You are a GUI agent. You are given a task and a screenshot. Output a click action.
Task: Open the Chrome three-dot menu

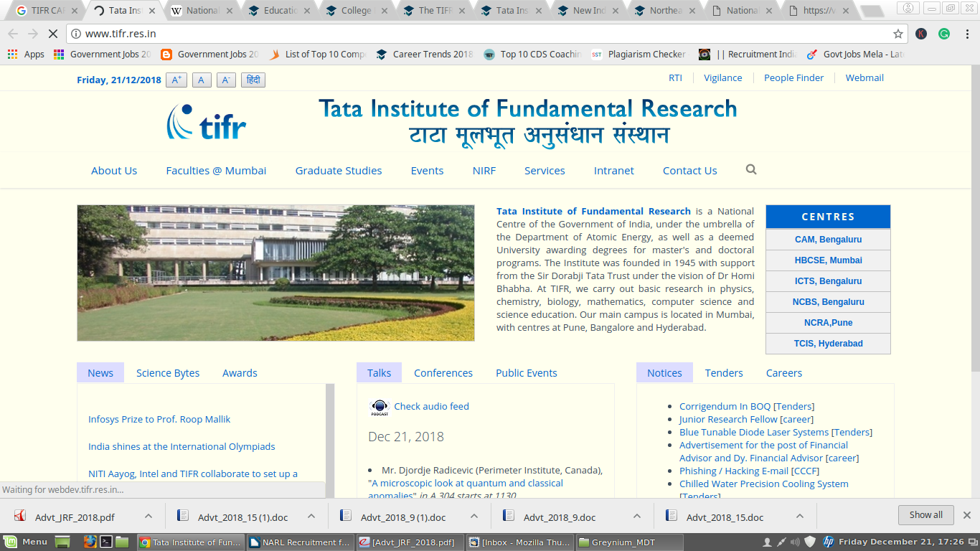coord(966,34)
